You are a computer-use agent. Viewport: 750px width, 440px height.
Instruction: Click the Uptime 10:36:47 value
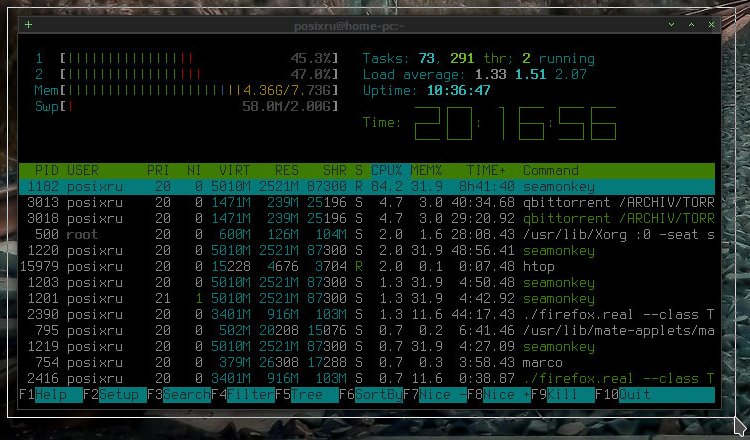(459, 90)
